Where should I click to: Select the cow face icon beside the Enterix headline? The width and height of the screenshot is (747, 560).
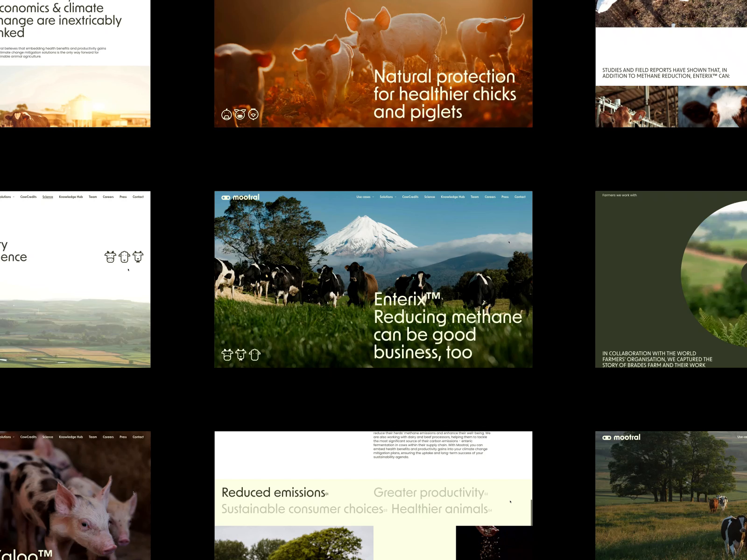[x=227, y=354]
